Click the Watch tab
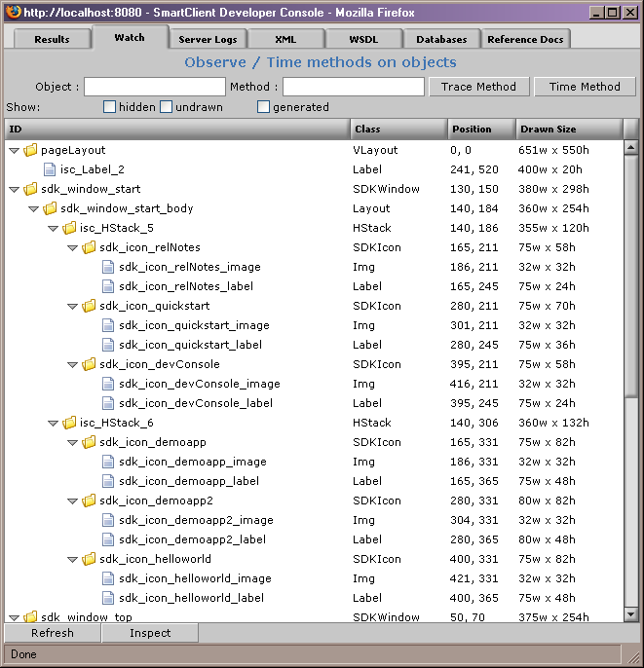Viewport: 644px width, 668px height. [x=130, y=37]
